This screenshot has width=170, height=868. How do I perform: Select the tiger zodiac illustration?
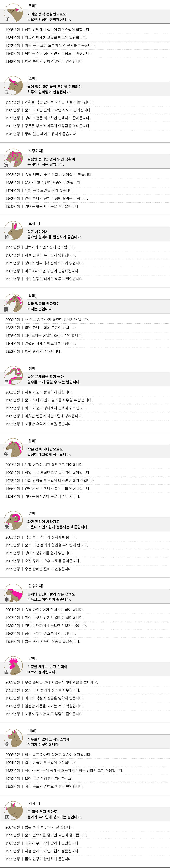coord(14,158)
